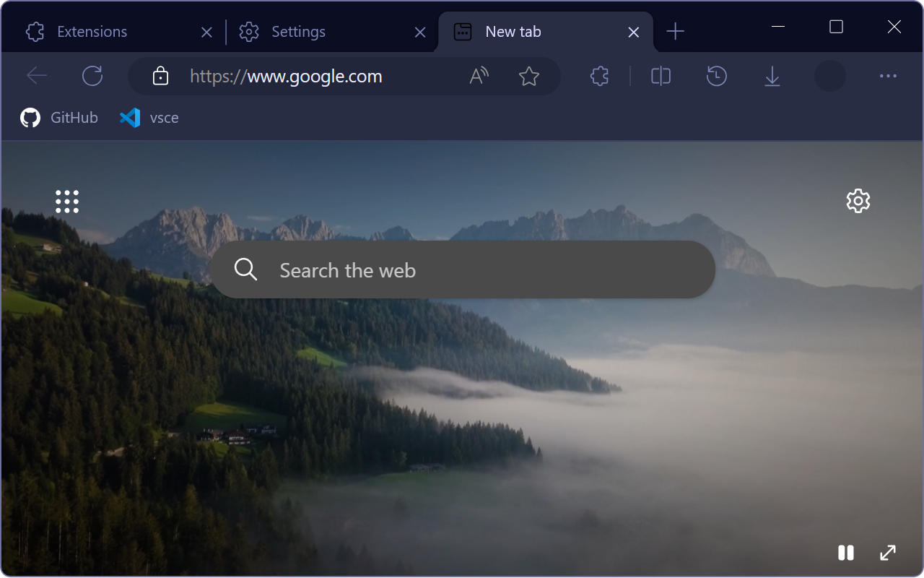Select the New tab tab
The width and height of the screenshot is (924, 578).
pos(545,32)
